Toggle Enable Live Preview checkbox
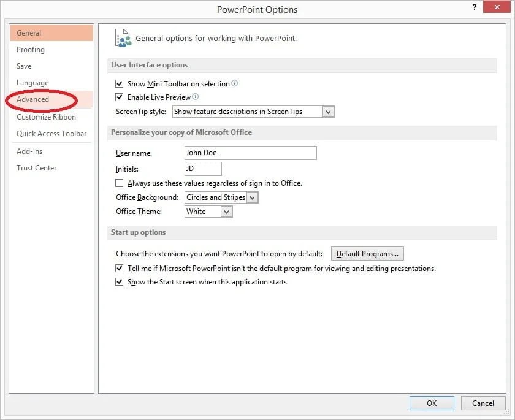The image size is (515, 420). (x=119, y=97)
